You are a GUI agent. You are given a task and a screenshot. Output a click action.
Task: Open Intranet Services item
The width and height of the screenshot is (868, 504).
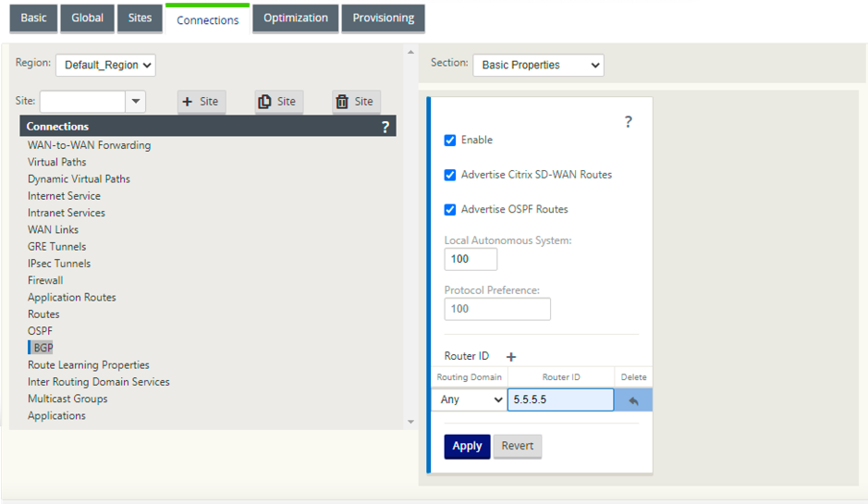[x=67, y=214]
